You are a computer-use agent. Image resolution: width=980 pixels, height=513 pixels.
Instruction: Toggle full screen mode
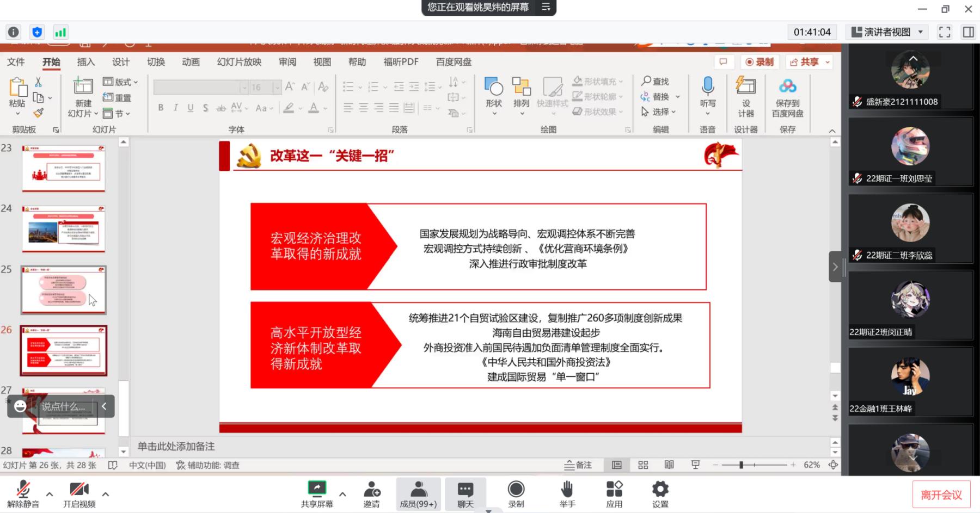click(x=945, y=32)
